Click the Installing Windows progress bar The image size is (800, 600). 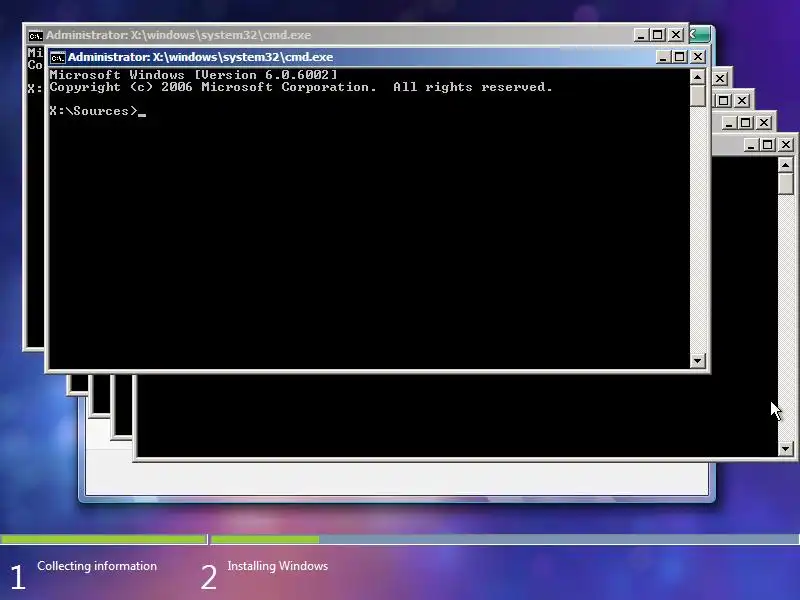505,539
